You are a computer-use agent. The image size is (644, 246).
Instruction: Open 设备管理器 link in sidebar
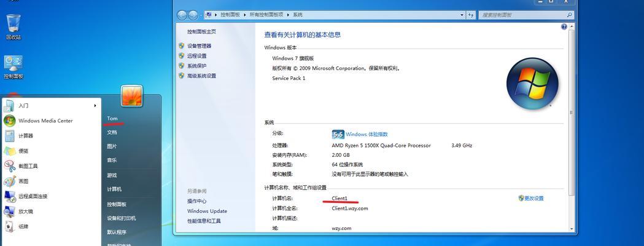[x=199, y=46]
